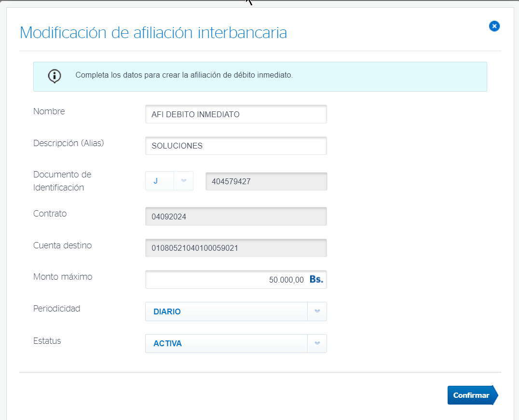Screen dimensions: 519x420
Task: Expand the Estatus dropdown arrow
Action: point(317,343)
